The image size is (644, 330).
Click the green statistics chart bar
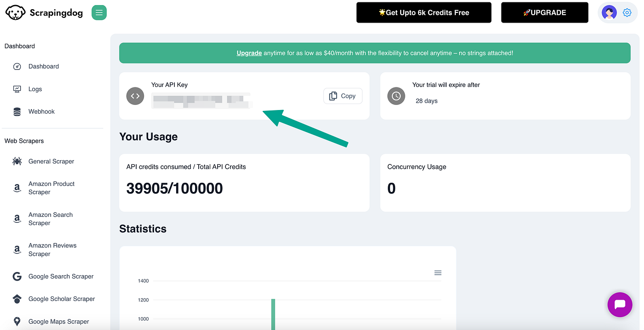click(x=273, y=314)
